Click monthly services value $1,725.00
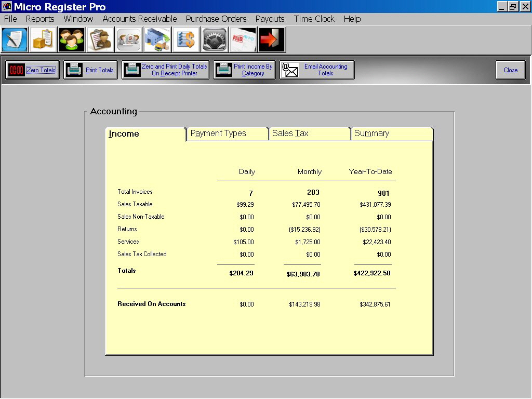Viewport: 532px width, 399px height. tap(308, 242)
